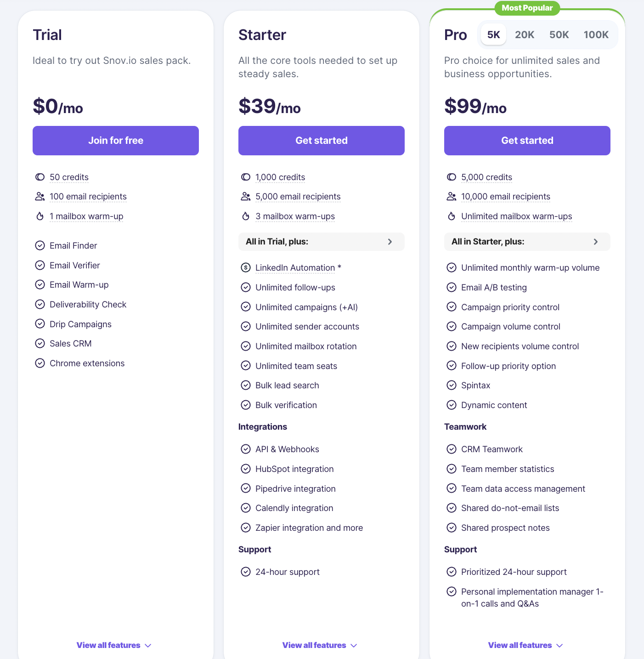Select the 20K volume option in Pro plan
644x659 pixels.
coord(524,34)
